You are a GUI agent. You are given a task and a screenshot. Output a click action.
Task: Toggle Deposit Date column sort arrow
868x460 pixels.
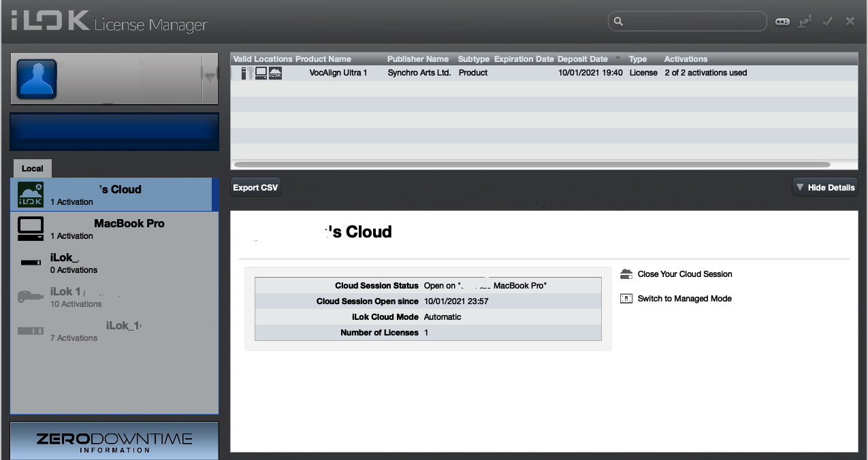[x=617, y=59]
